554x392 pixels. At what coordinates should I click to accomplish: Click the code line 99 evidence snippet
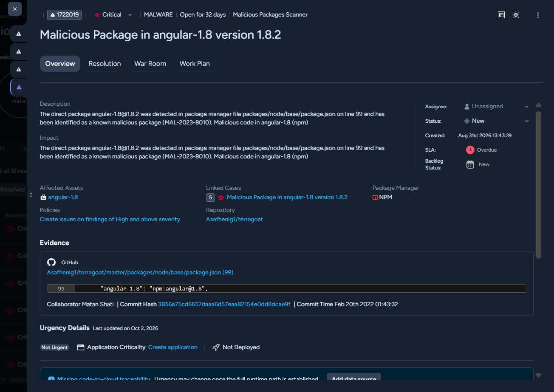point(286,289)
